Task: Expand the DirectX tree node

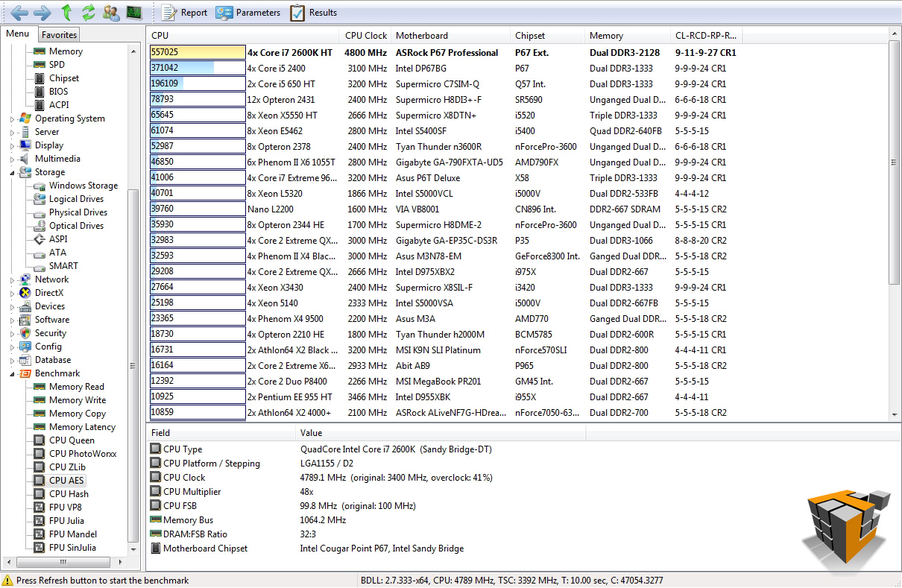Action: click(13, 293)
